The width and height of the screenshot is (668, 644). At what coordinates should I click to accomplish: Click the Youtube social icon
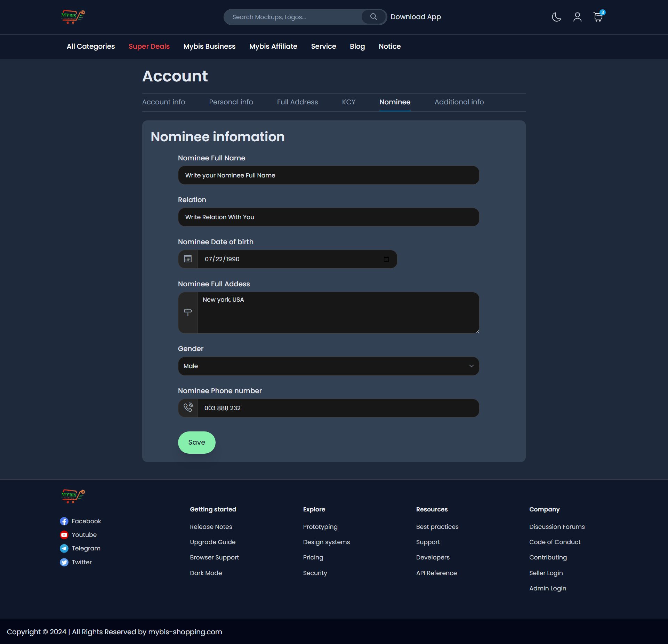pos(64,535)
